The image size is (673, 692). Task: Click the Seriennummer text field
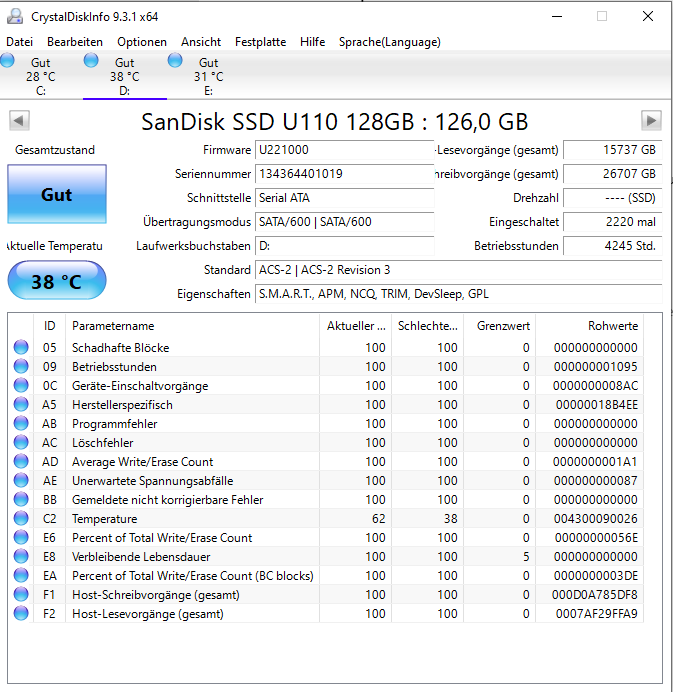[344, 174]
